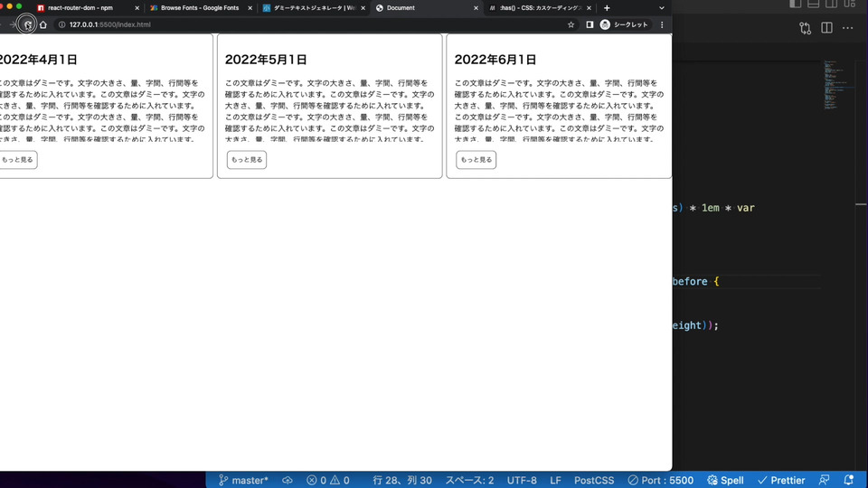Close the Document tab
The height and width of the screenshot is (488, 868).
pos(476,8)
